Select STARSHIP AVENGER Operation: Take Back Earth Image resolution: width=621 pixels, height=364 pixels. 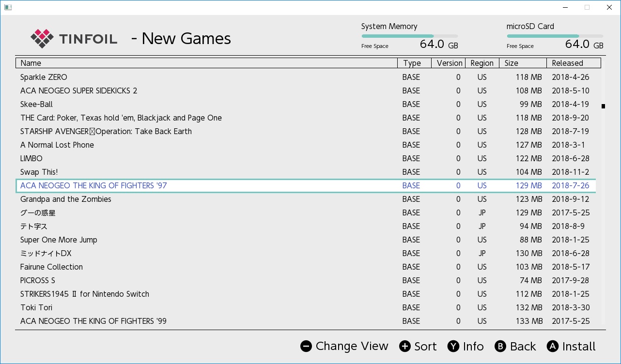click(306, 131)
